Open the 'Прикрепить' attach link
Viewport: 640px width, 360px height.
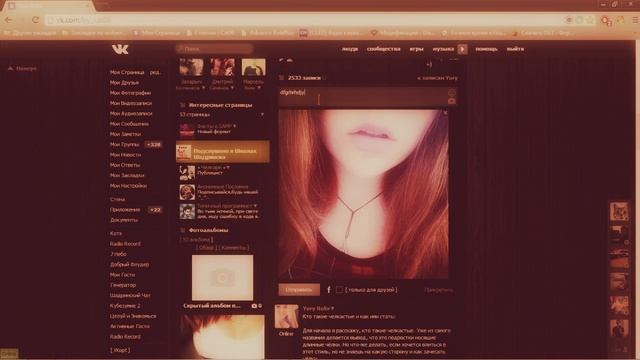click(x=439, y=290)
